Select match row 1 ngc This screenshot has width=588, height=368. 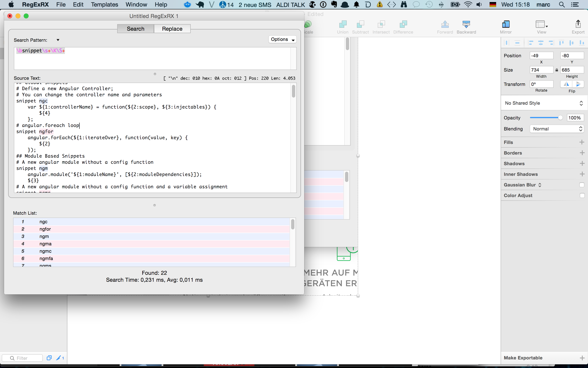pyautogui.click(x=151, y=222)
